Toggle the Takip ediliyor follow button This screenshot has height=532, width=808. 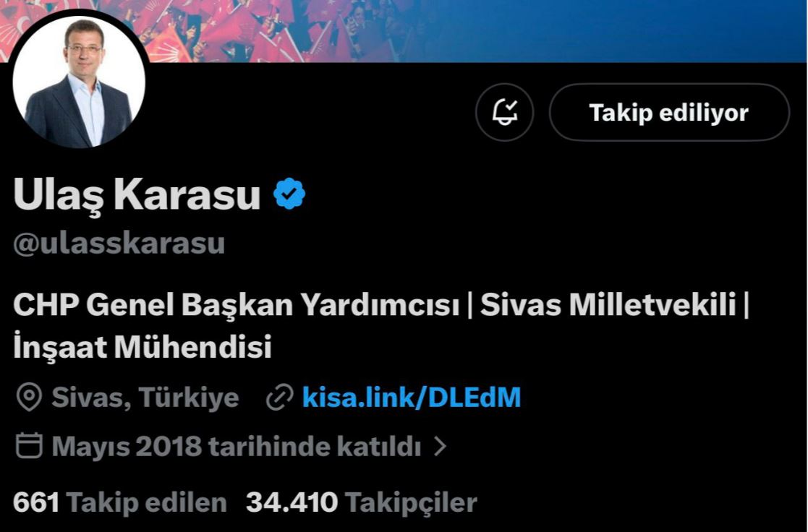coord(669,112)
